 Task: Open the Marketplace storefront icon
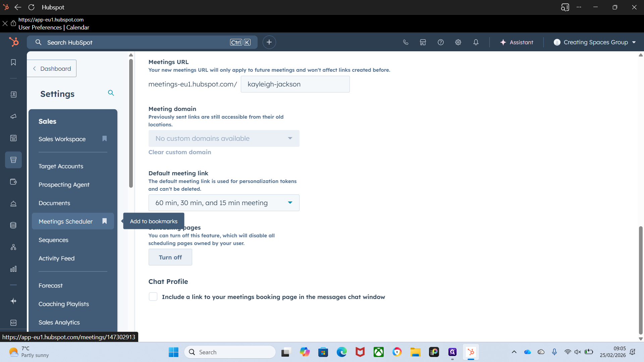pyautogui.click(x=423, y=42)
